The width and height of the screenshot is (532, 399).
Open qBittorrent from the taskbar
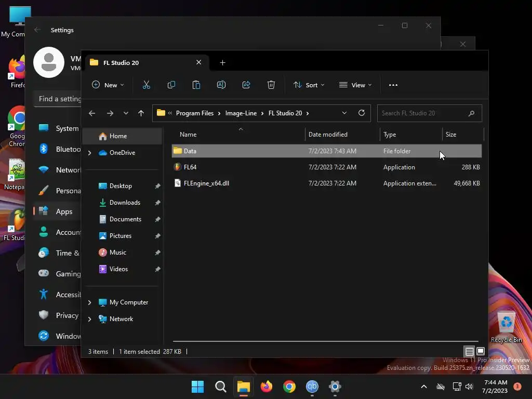(312, 387)
